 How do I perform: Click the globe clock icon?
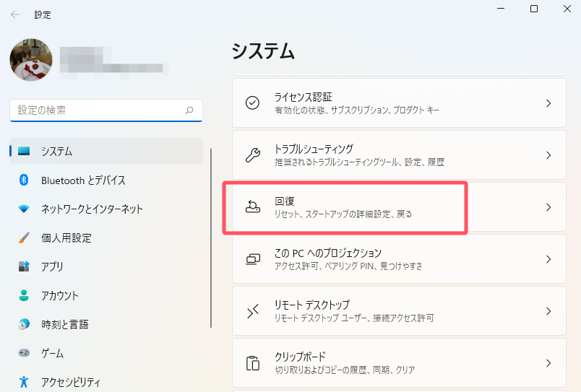click(24, 324)
